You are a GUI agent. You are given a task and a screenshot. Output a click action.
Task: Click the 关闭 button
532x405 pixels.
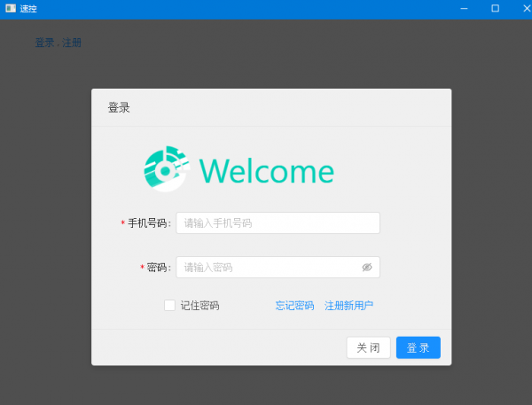click(369, 347)
